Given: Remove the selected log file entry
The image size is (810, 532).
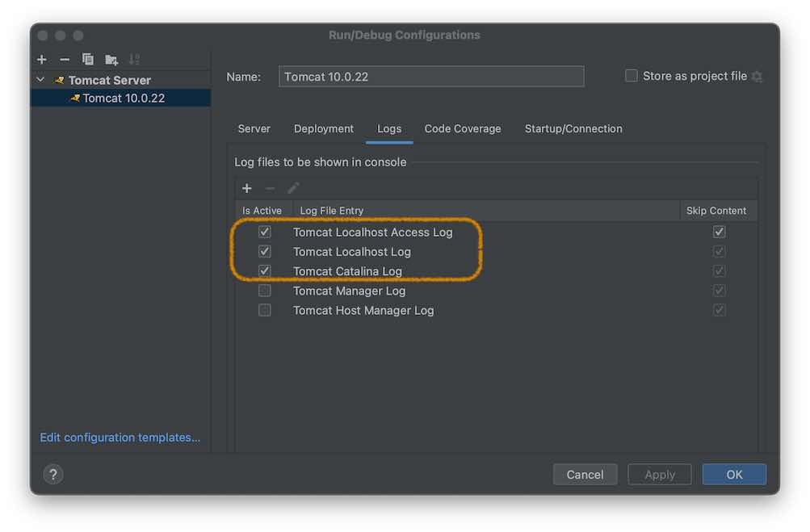Looking at the screenshot, I should (270, 189).
